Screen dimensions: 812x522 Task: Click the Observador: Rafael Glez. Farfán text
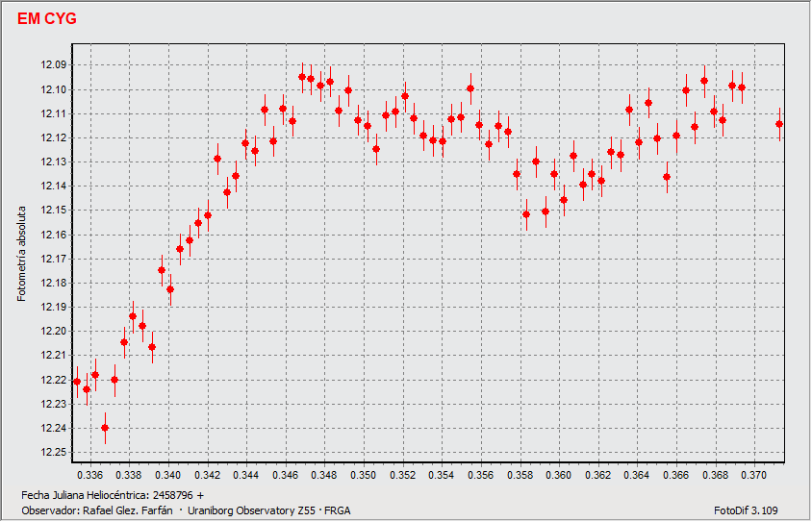click(x=97, y=511)
